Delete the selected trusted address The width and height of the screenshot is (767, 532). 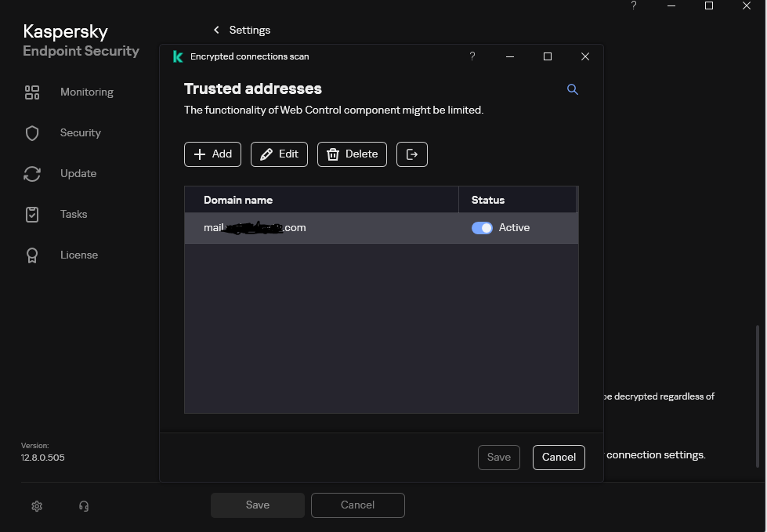(x=353, y=154)
